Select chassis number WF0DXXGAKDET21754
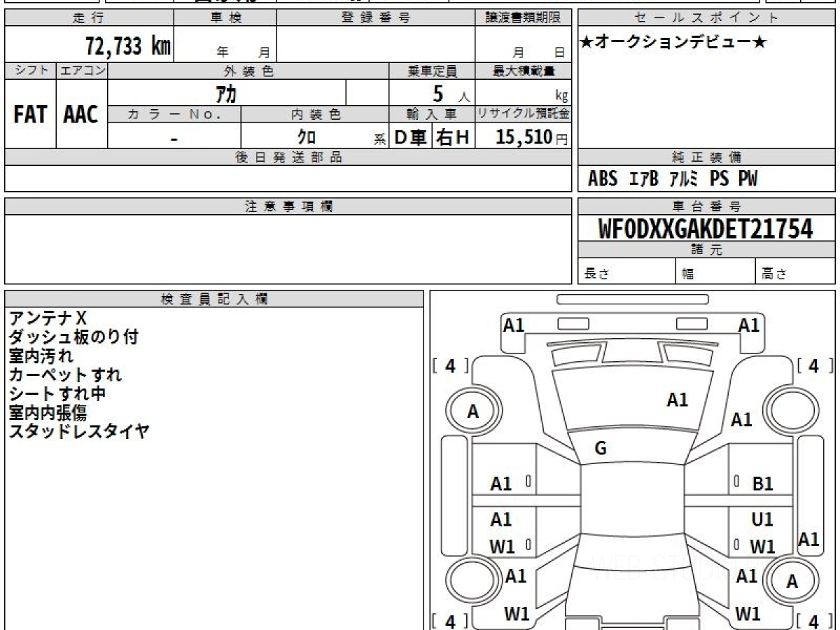 tap(706, 229)
